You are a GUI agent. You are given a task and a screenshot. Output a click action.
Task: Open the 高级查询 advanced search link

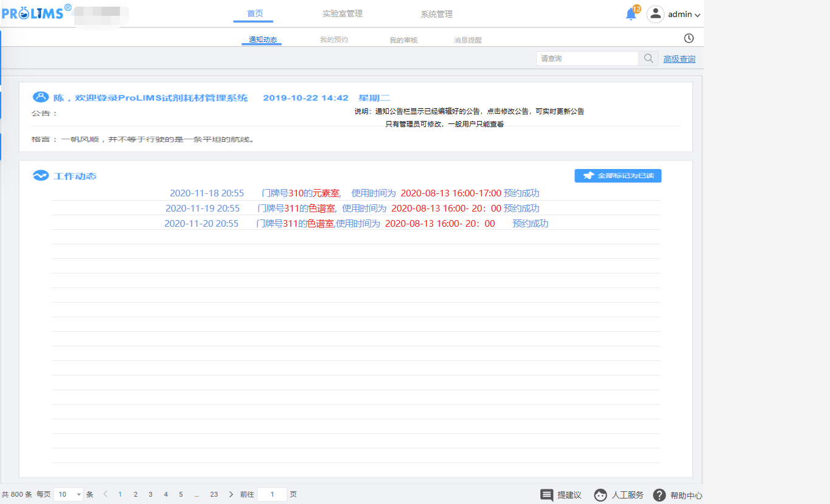pyautogui.click(x=679, y=59)
